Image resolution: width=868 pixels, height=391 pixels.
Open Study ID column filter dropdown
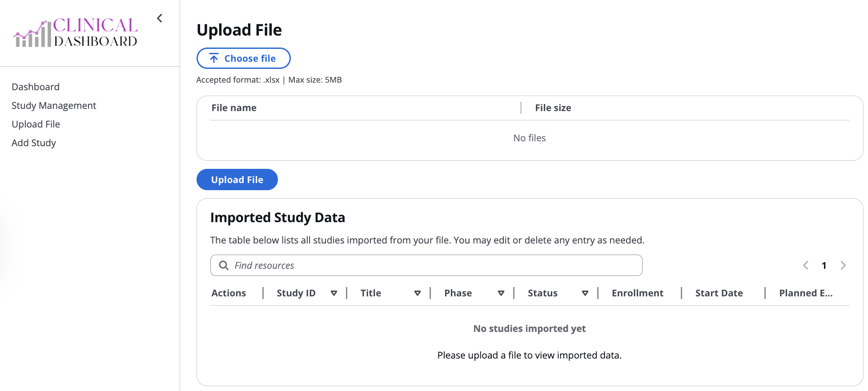point(334,293)
